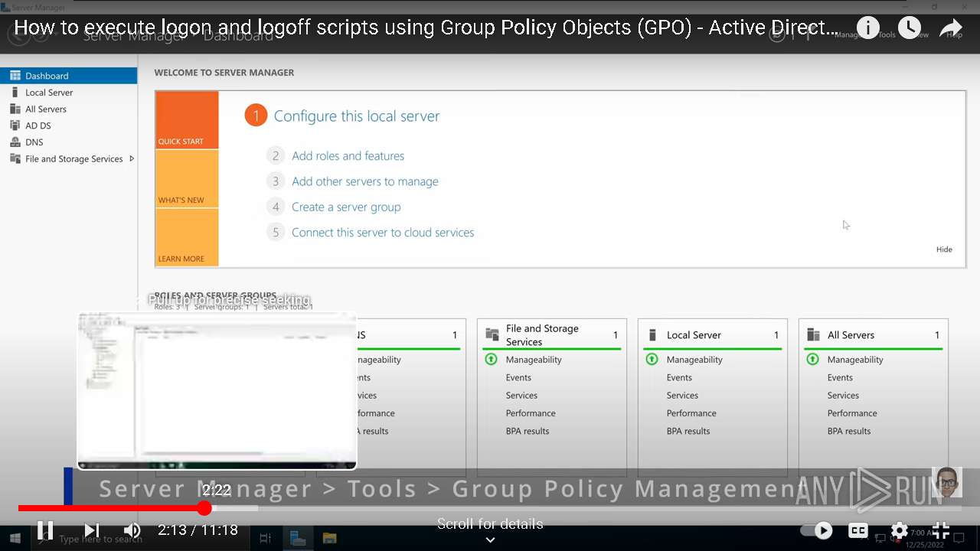The image size is (980, 551).
Task: Select the LEARN MORE tab tile
Action: [x=187, y=237]
